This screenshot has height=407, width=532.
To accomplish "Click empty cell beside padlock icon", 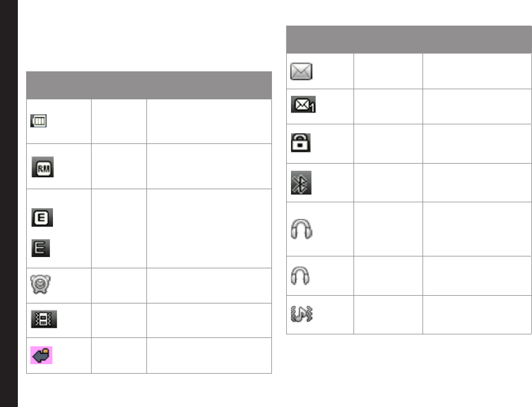I will tap(388, 144).
